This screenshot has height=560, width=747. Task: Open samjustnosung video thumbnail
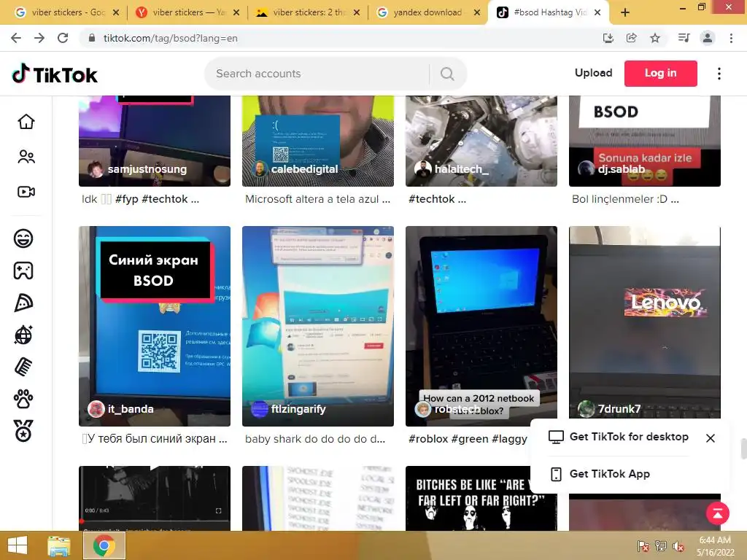tap(155, 141)
